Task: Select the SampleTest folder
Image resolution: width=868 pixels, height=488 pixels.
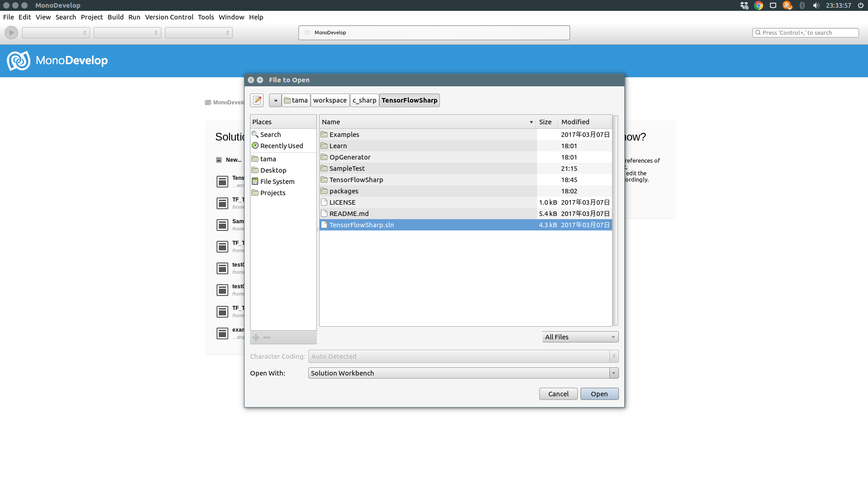Action: pos(466,169)
